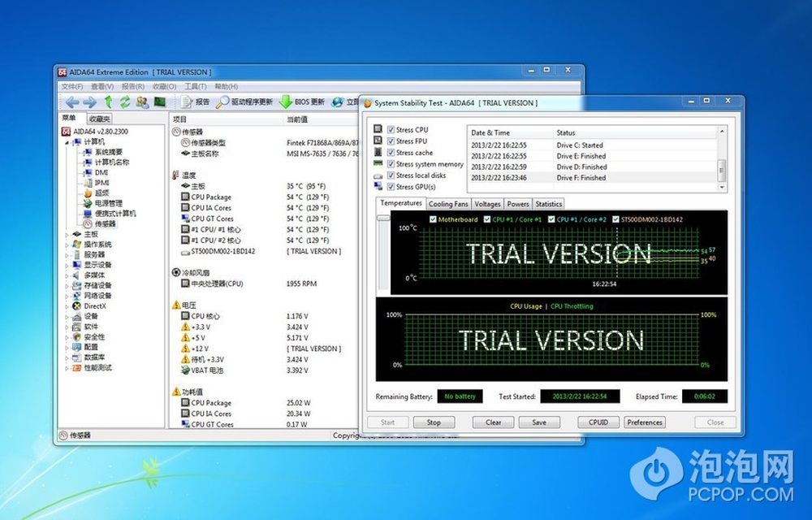Screen dimensions: 812x520
Task: Click the 性能测试 benchmark icon in tree
Action: coord(76,368)
